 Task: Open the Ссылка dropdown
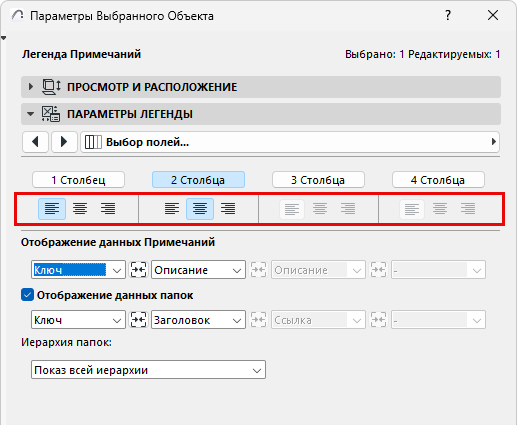tap(318, 320)
